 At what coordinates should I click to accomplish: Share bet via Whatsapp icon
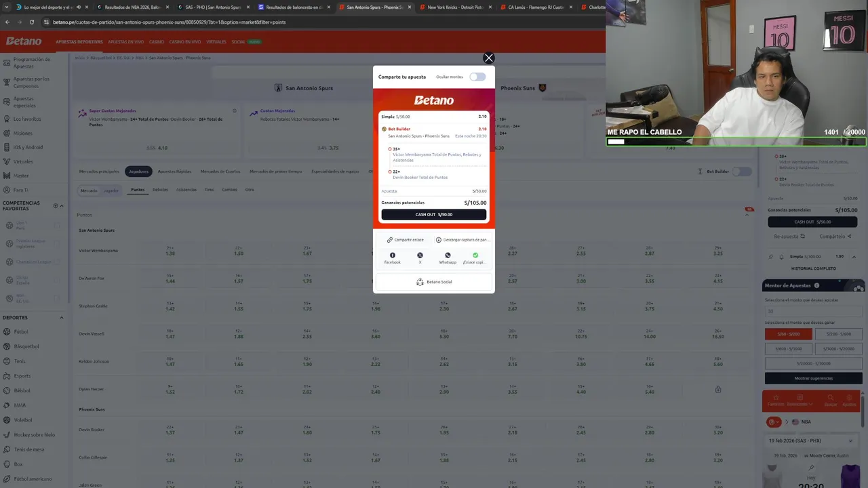(x=448, y=256)
